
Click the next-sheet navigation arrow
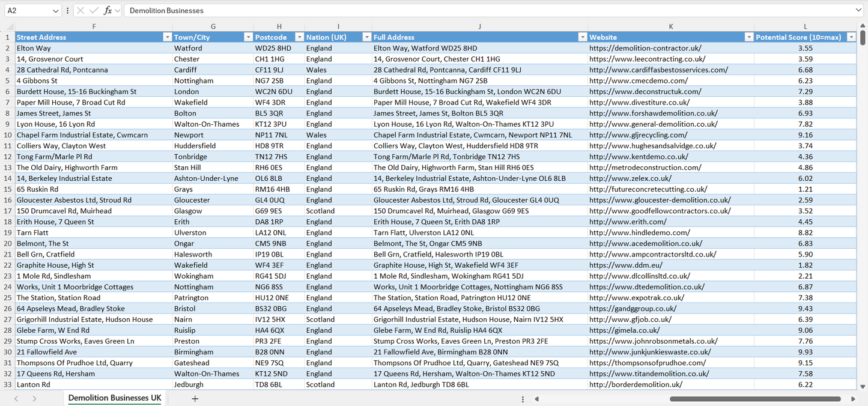pos(35,398)
